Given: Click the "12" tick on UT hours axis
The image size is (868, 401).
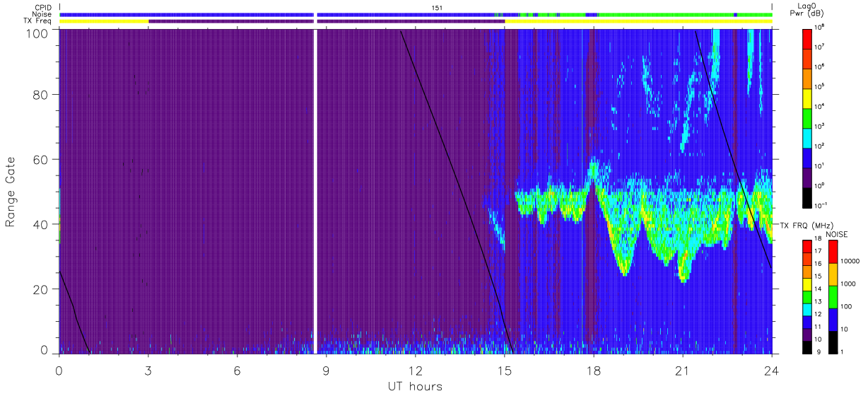Looking at the screenshot, I should [416, 370].
